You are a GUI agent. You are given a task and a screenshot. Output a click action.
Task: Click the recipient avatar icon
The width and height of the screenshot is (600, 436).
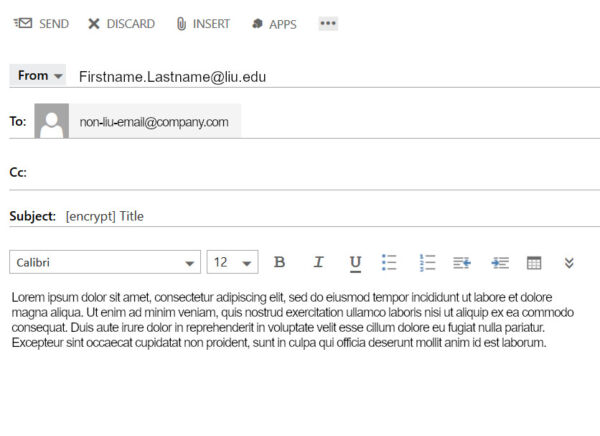[51, 121]
